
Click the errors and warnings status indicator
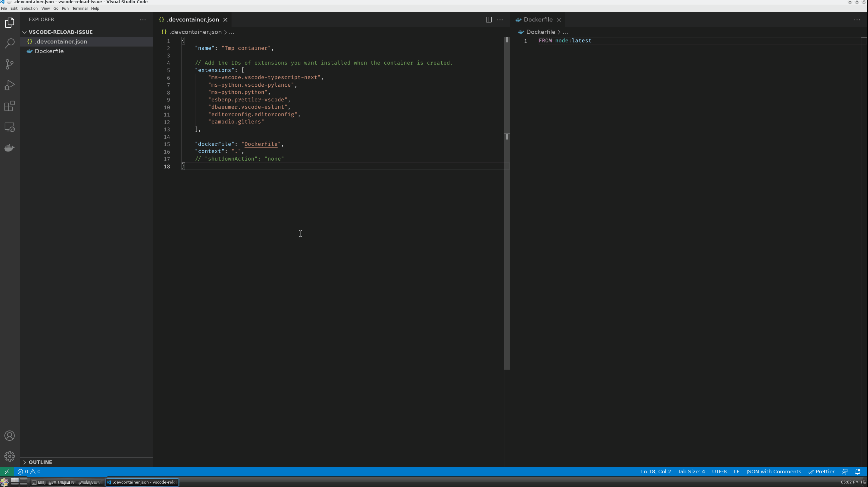[x=29, y=472]
